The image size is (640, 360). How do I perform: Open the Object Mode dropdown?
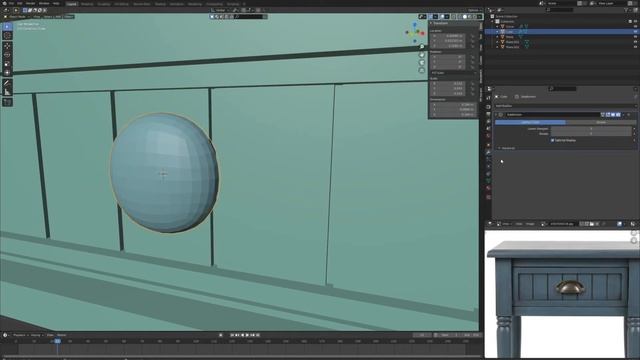(x=16, y=17)
